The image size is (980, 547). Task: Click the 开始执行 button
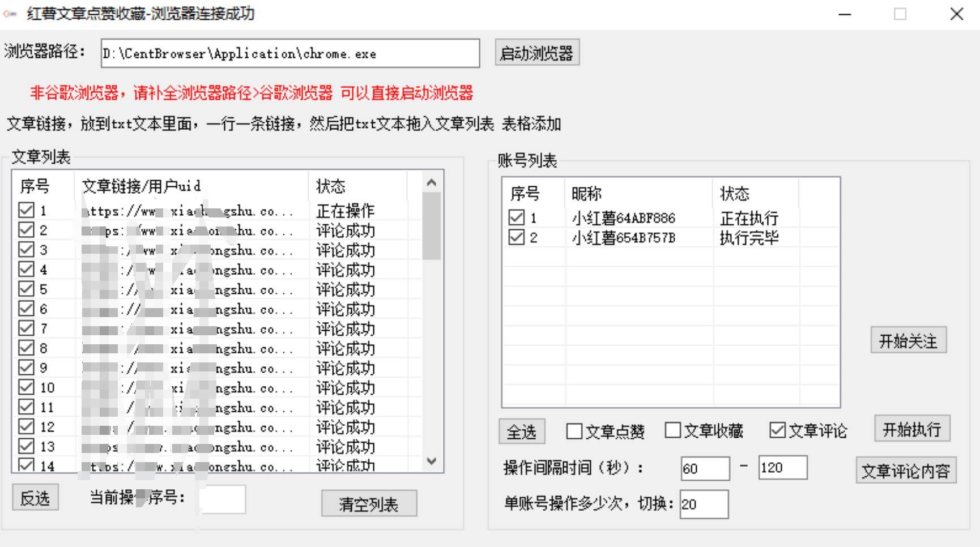point(912,429)
